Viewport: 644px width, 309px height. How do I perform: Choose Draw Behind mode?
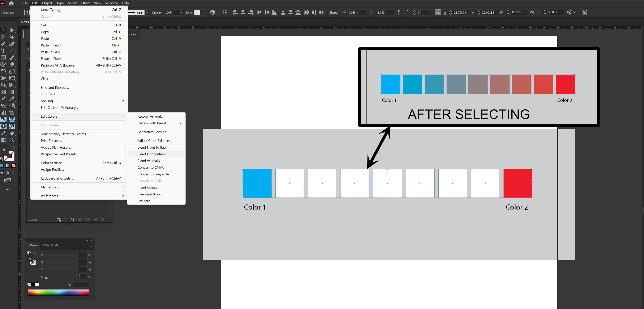[x=7, y=173]
